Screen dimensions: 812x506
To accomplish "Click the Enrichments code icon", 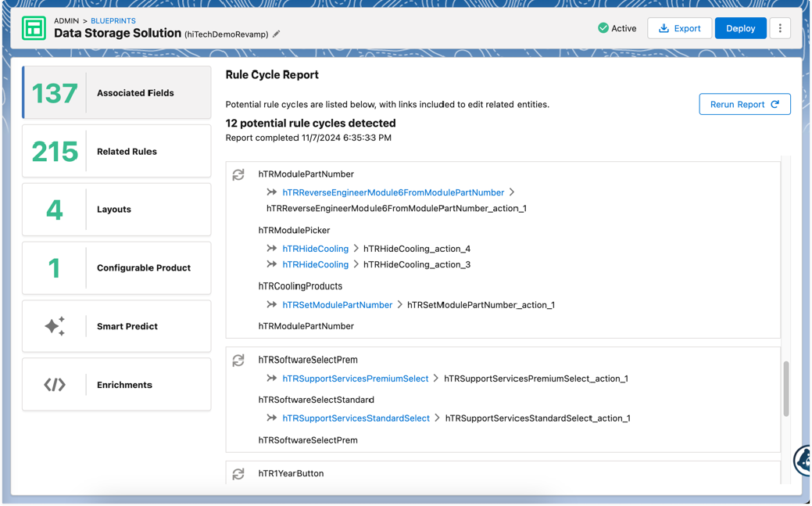I will [55, 385].
